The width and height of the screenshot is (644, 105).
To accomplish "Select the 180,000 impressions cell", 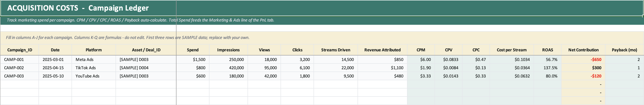I will [228, 76].
